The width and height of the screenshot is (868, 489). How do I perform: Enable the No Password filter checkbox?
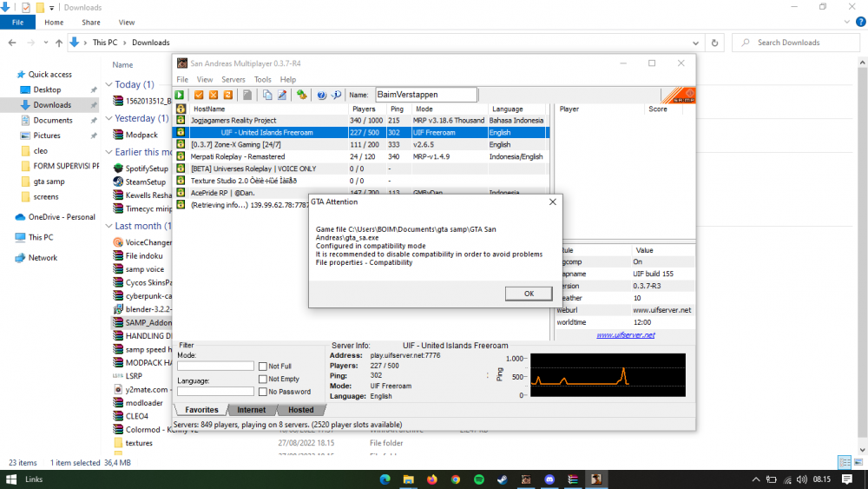point(263,392)
